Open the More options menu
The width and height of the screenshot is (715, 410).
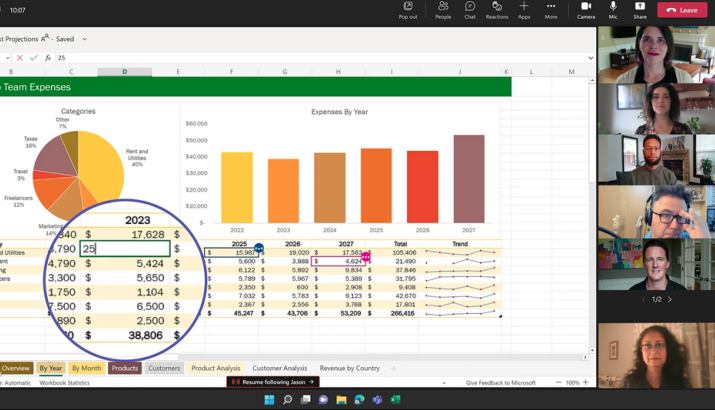point(551,10)
